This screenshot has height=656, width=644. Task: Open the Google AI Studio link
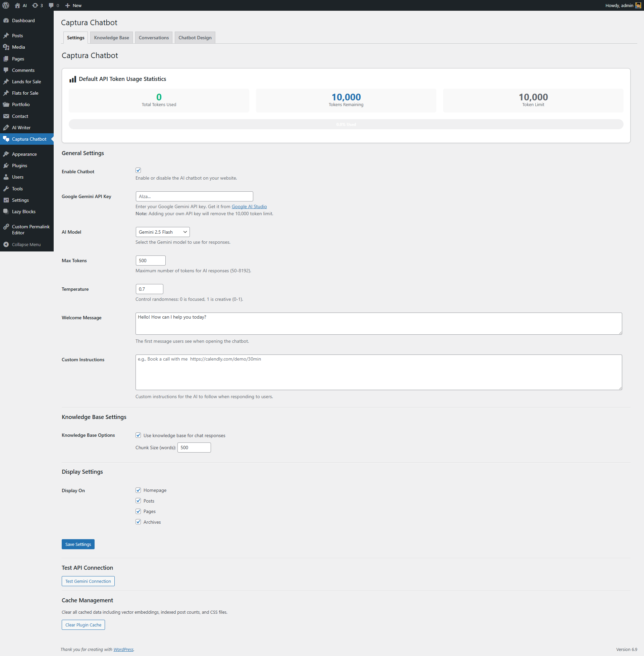(x=249, y=206)
